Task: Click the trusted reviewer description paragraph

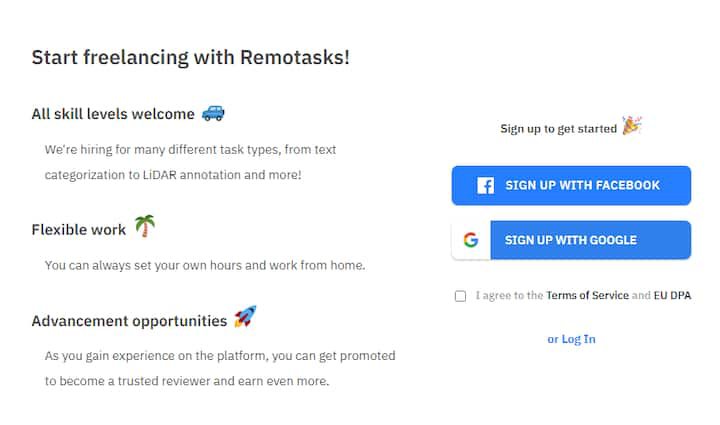Action: click(220, 368)
